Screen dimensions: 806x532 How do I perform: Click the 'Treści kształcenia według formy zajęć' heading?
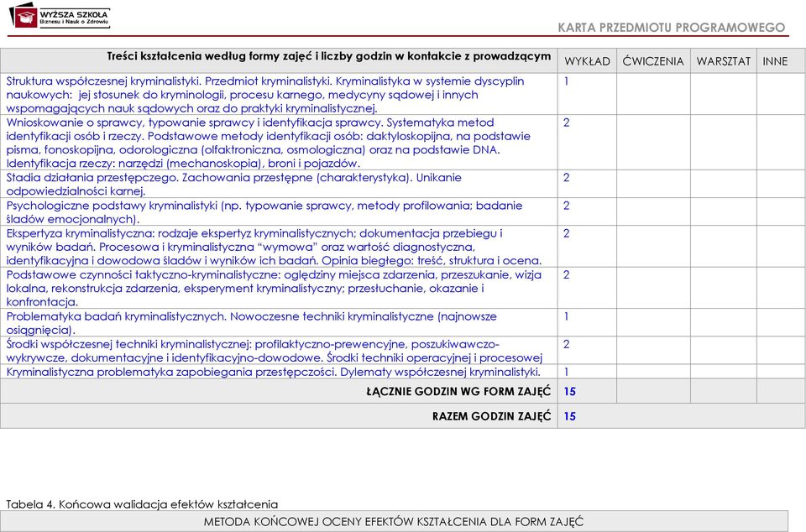pos(329,56)
